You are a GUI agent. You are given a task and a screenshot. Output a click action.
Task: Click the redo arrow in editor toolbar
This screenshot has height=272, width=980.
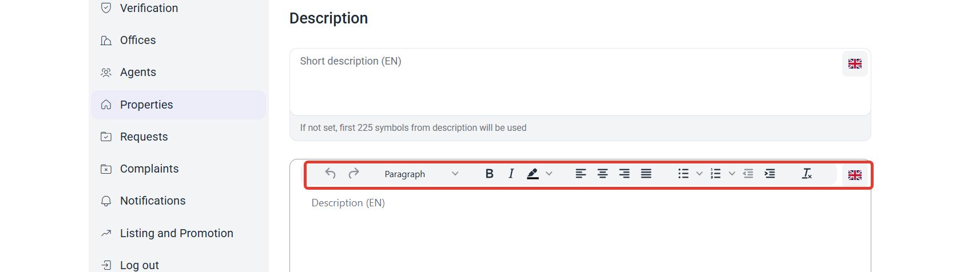(x=354, y=173)
